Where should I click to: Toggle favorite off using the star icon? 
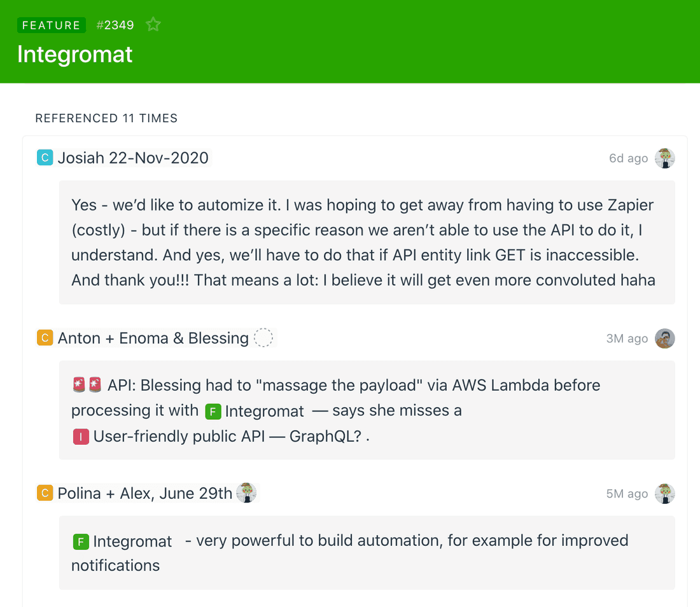(153, 24)
